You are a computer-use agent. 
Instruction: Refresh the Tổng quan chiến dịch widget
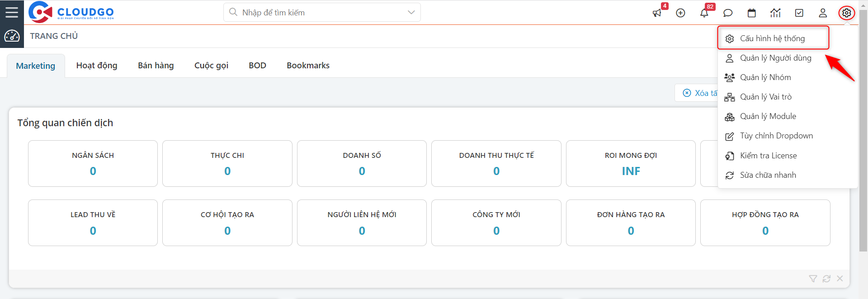(x=826, y=279)
